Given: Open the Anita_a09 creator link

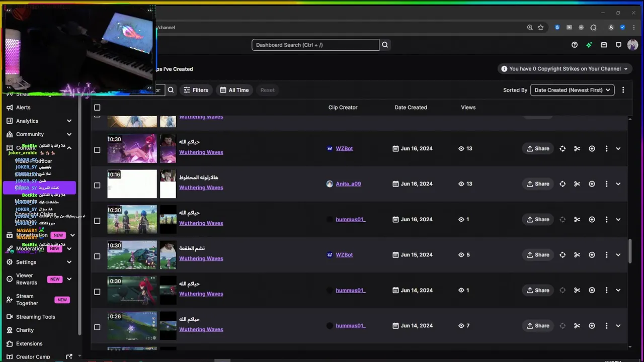Looking at the screenshot, I should 348,184.
